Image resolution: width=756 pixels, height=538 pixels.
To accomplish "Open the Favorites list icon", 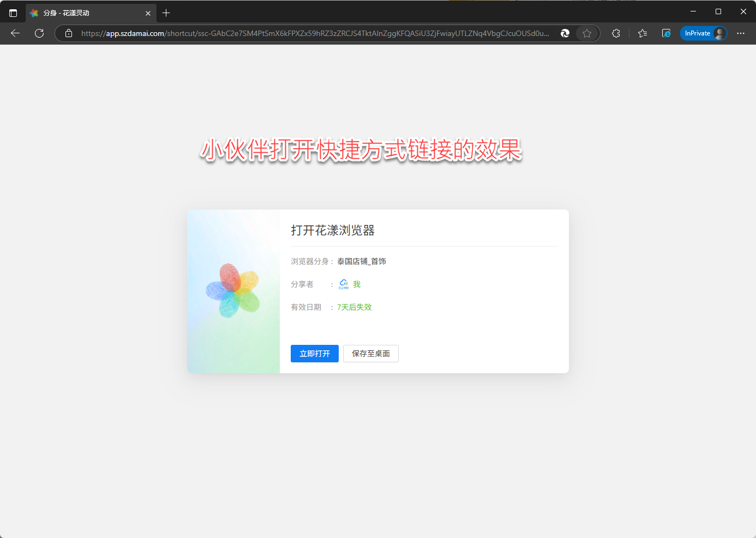I will [643, 33].
